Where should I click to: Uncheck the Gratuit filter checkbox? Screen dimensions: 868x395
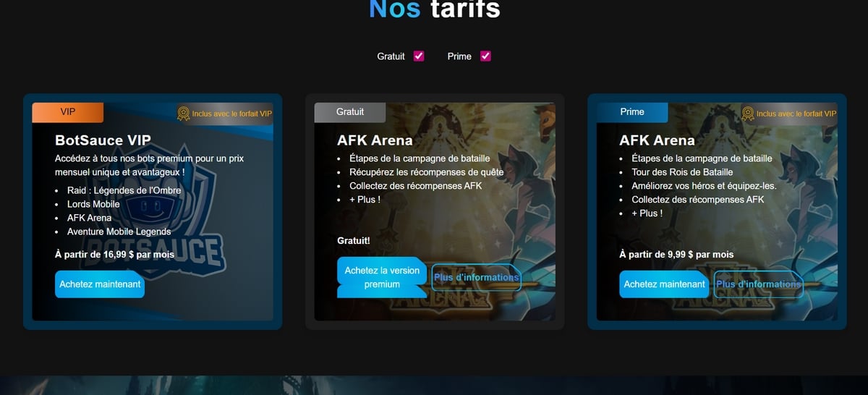(419, 56)
